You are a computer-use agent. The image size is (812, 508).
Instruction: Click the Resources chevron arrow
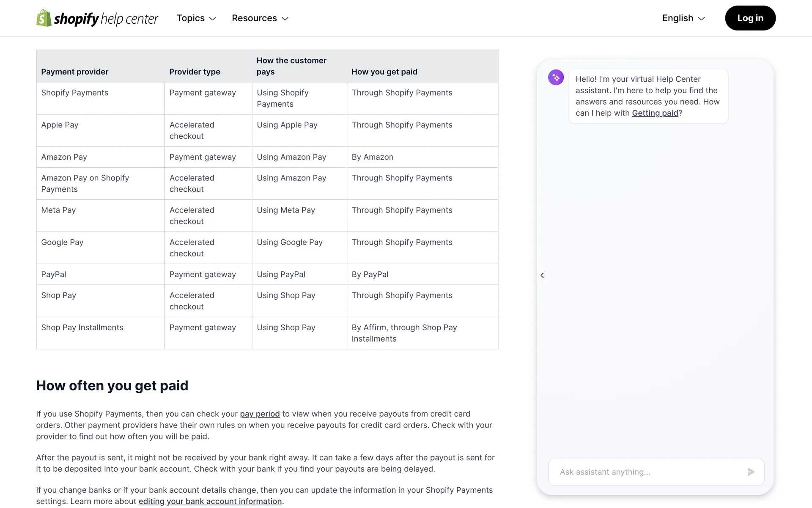(x=285, y=19)
